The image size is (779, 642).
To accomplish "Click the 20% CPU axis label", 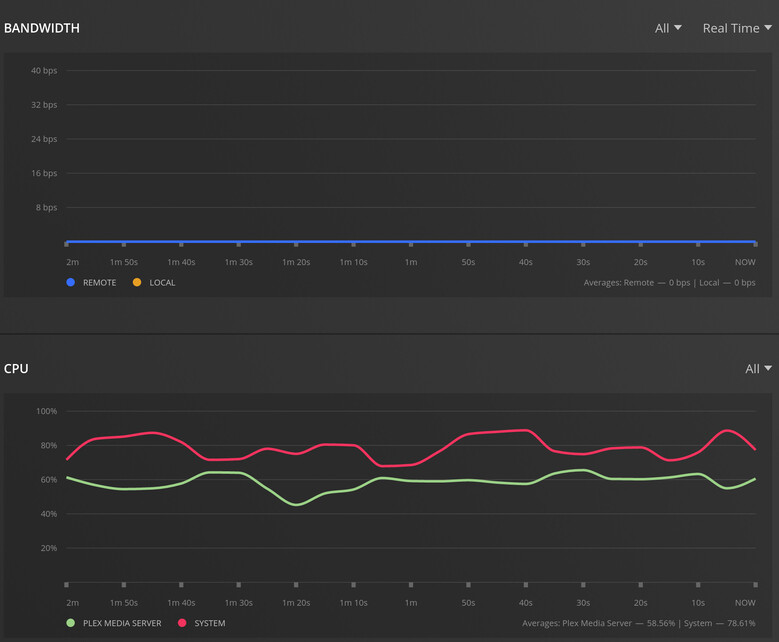I will tap(49, 549).
